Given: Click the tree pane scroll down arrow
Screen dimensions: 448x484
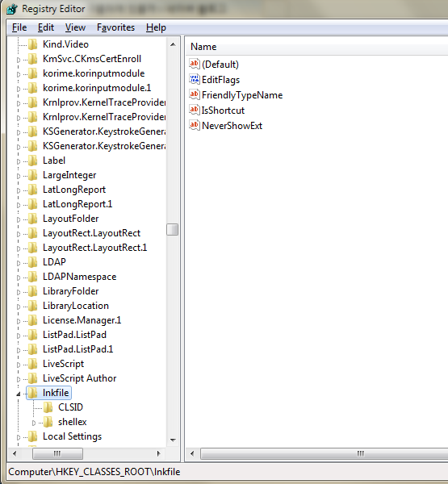Looking at the screenshot, I should click(173, 440).
